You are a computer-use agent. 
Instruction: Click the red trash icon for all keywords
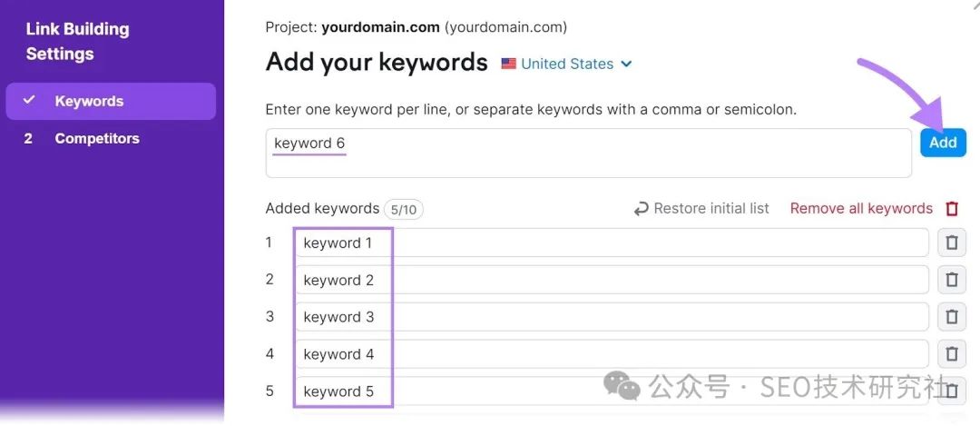point(952,209)
